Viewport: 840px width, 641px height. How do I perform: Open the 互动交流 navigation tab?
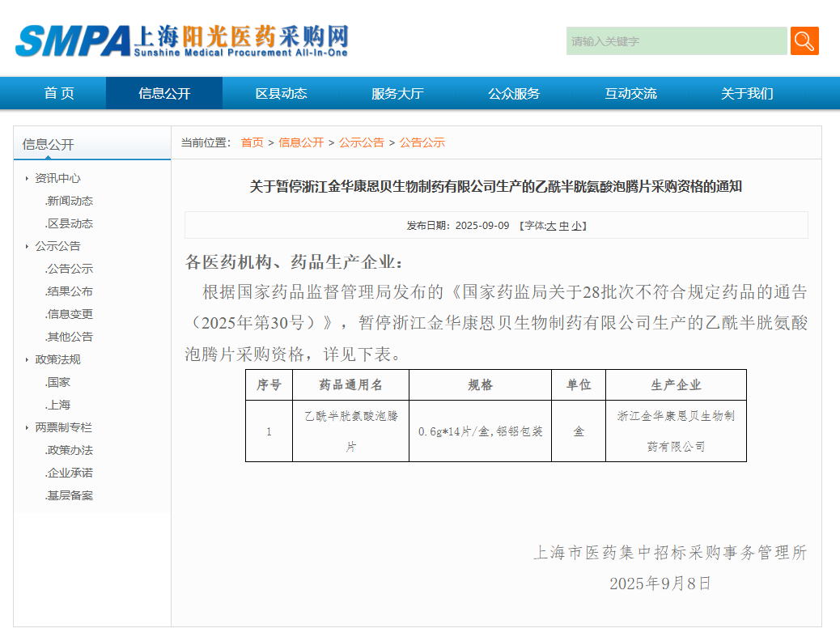pos(630,93)
